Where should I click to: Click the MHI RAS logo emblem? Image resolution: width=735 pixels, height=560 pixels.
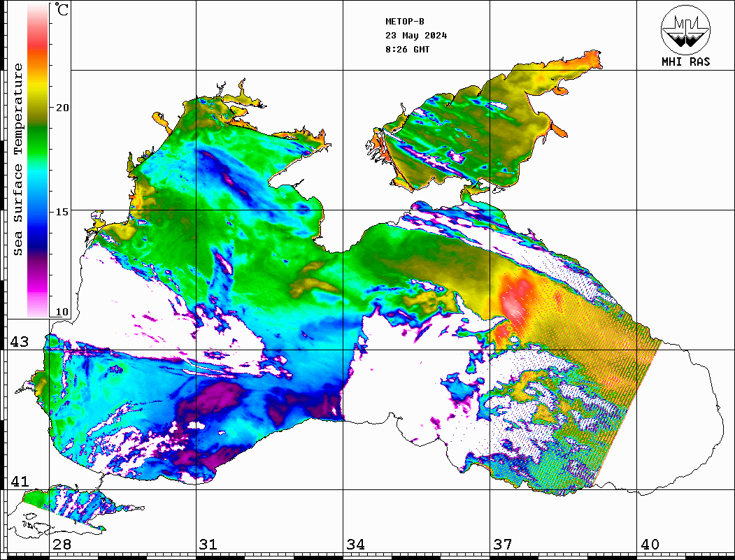686,29
